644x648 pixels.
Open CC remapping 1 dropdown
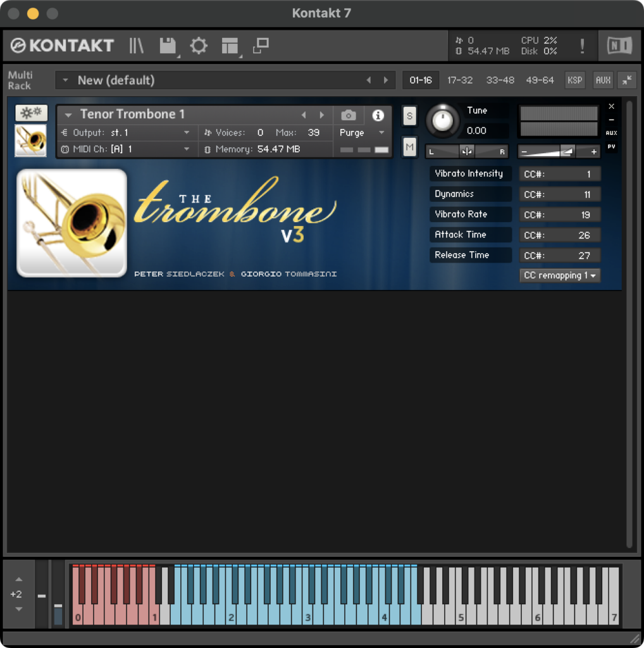click(560, 275)
